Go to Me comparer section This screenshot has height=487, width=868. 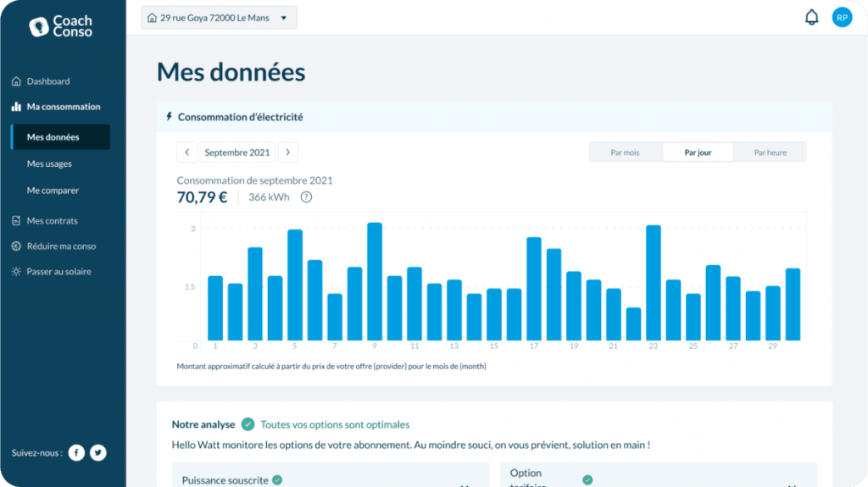click(x=53, y=191)
